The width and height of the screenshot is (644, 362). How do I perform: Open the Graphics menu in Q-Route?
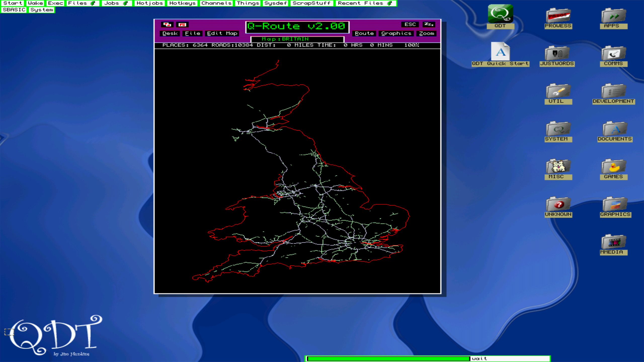pyautogui.click(x=396, y=33)
